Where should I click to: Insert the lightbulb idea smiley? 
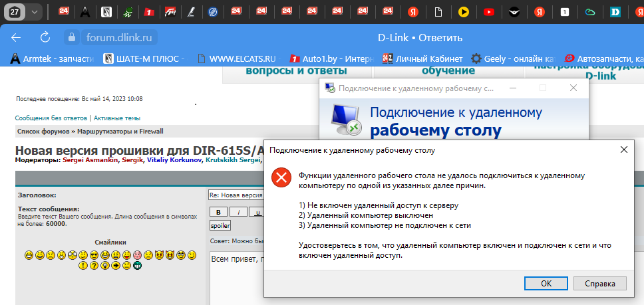105,265
